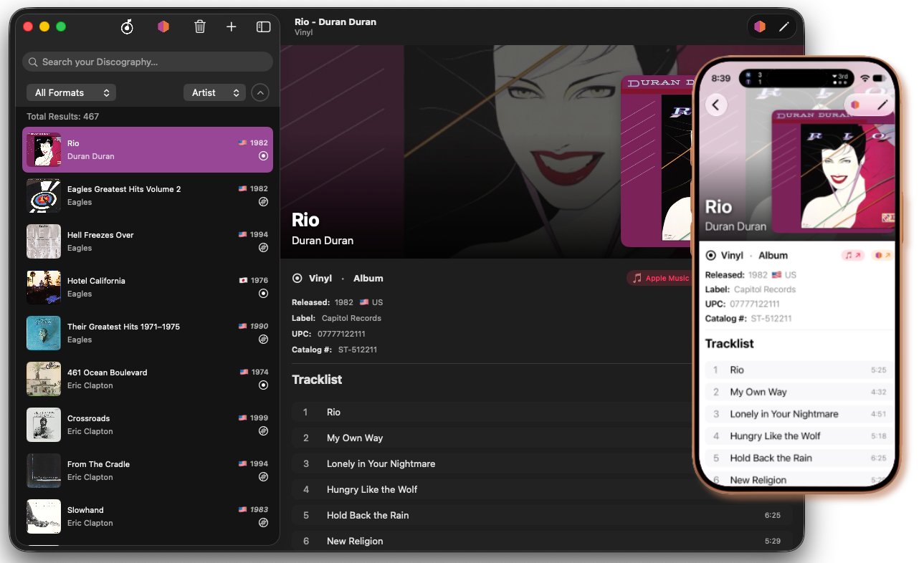Tap the pencil edit icon on the phone
The width and height of the screenshot is (924, 563).
pos(882,105)
